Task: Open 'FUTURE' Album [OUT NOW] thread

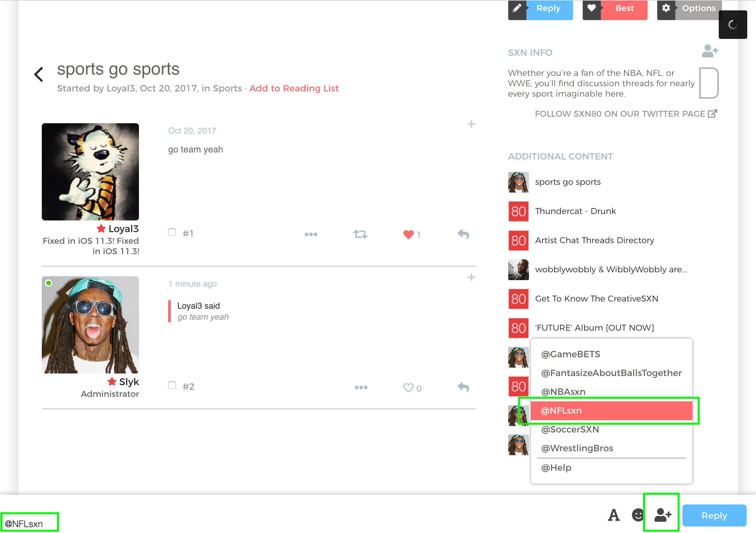Action: pyautogui.click(x=594, y=328)
